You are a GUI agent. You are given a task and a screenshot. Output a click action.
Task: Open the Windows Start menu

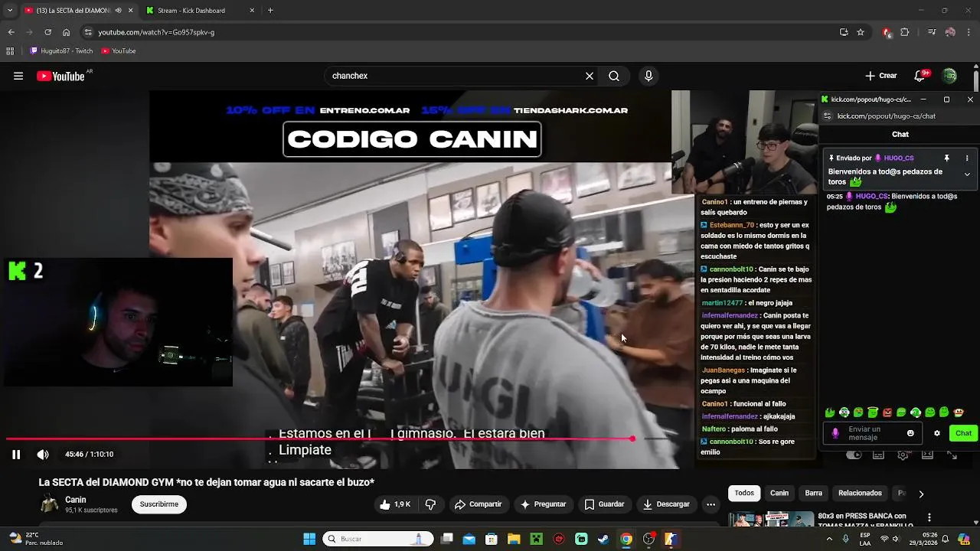[309, 539]
